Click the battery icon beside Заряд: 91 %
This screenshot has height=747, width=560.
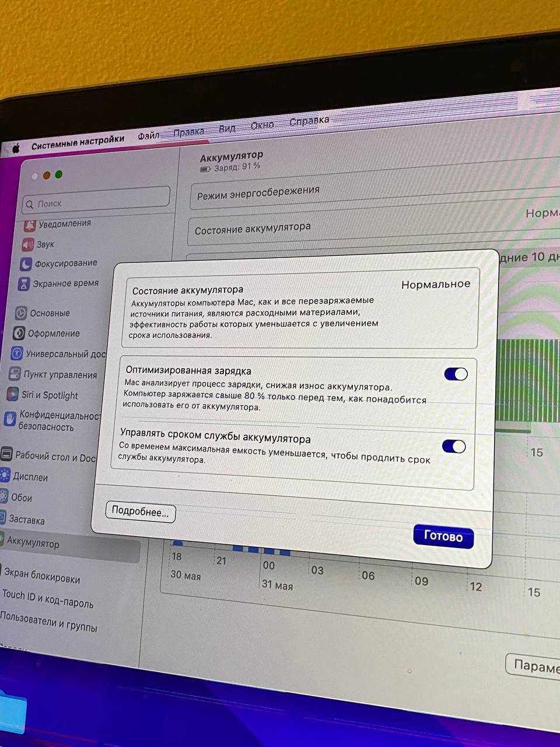[x=205, y=169]
